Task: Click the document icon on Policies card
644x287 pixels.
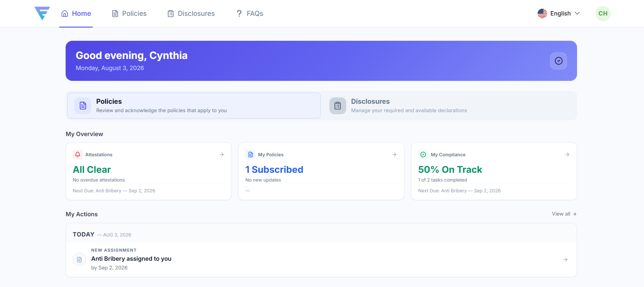Action: (83, 106)
